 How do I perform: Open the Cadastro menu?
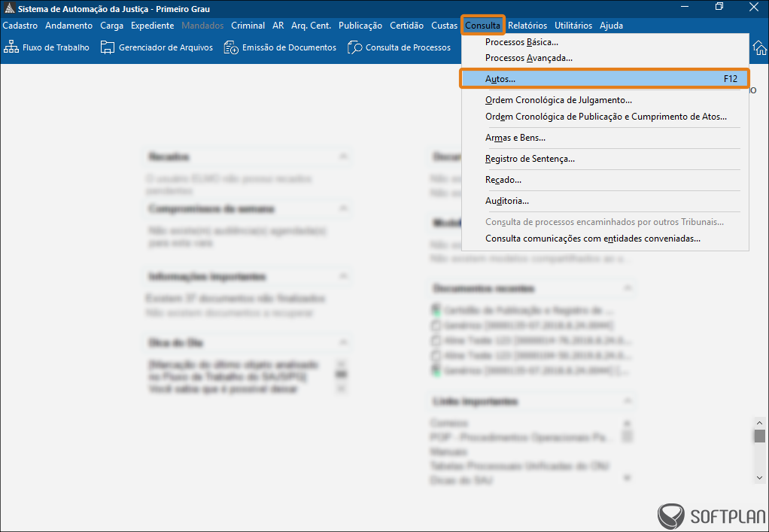[20, 26]
